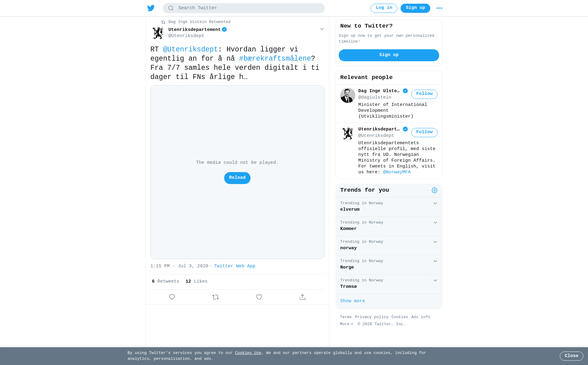Viewport: 588px width, 365px height.
Task: Open Tromsø trend options chevron
Action: pos(435,280)
